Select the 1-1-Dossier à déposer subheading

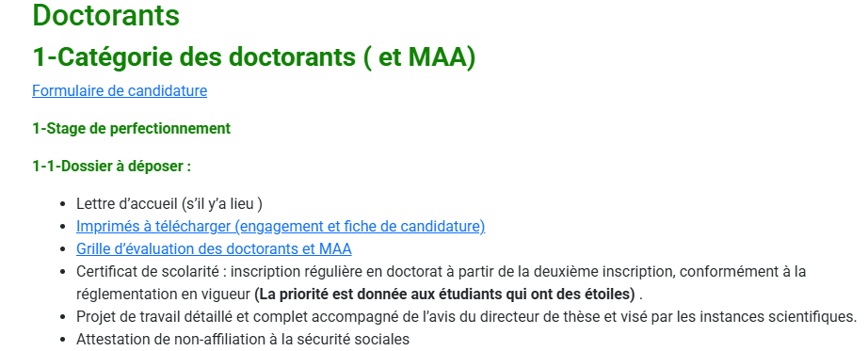point(112,166)
